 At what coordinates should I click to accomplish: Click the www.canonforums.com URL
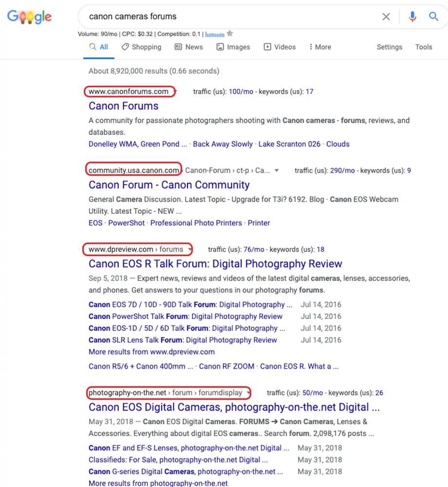pyautogui.click(x=128, y=92)
